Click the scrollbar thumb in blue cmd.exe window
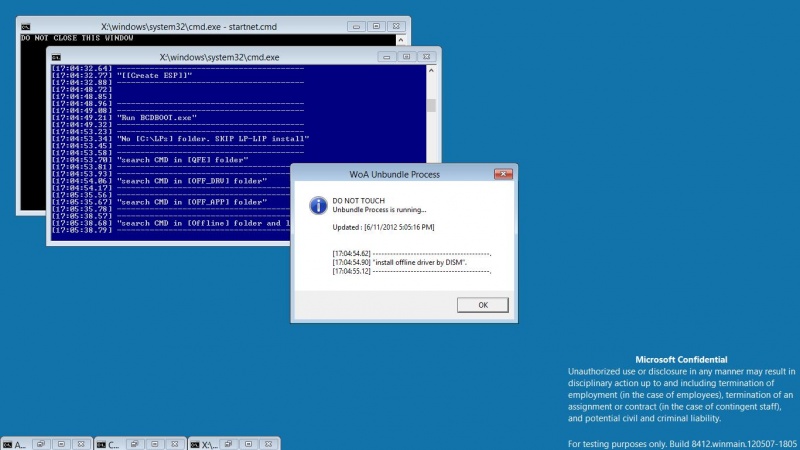Image resolution: width=800 pixels, height=450 pixels. (x=431, y=105)
